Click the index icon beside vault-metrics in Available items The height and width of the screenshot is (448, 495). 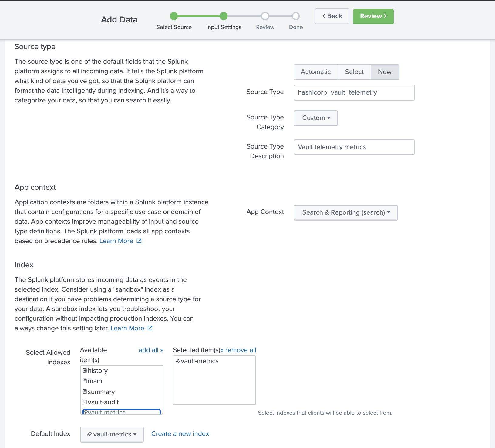pyautogui.click(x=86, y=412)
